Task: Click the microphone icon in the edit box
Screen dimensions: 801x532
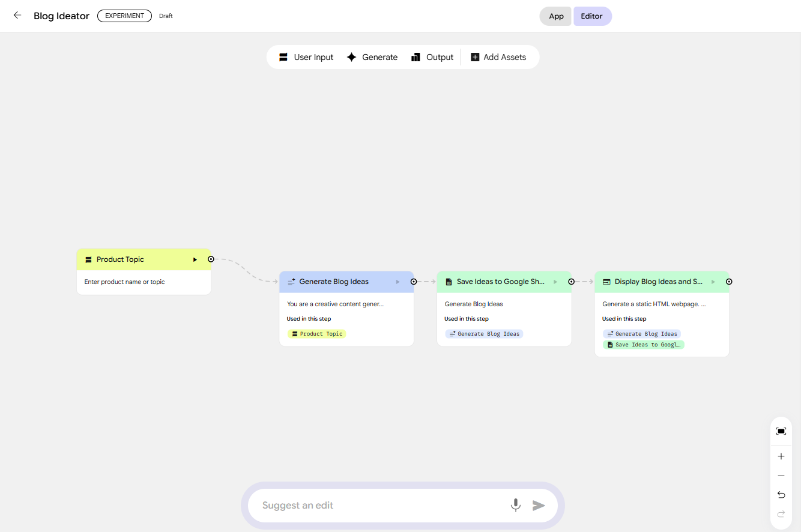Action: [x=515, y=506]
